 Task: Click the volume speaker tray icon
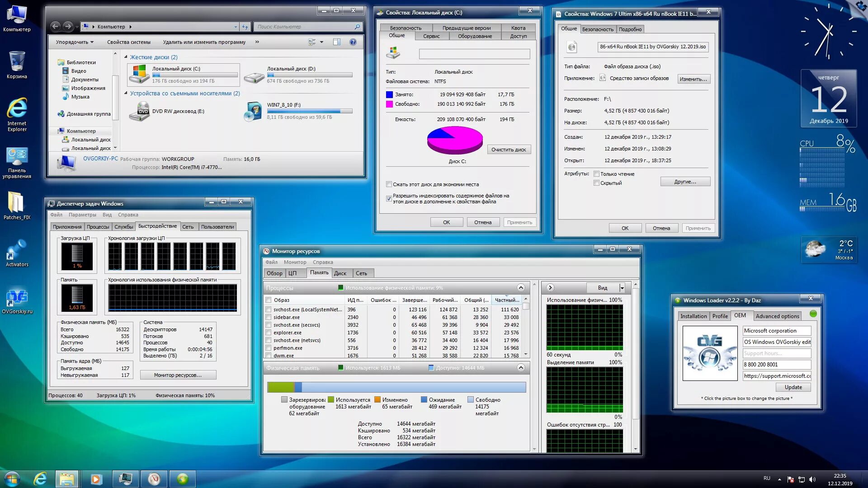812,479
